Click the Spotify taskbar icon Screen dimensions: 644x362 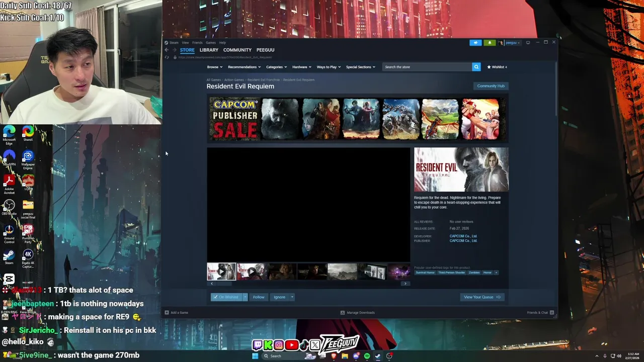pos(367,356)
